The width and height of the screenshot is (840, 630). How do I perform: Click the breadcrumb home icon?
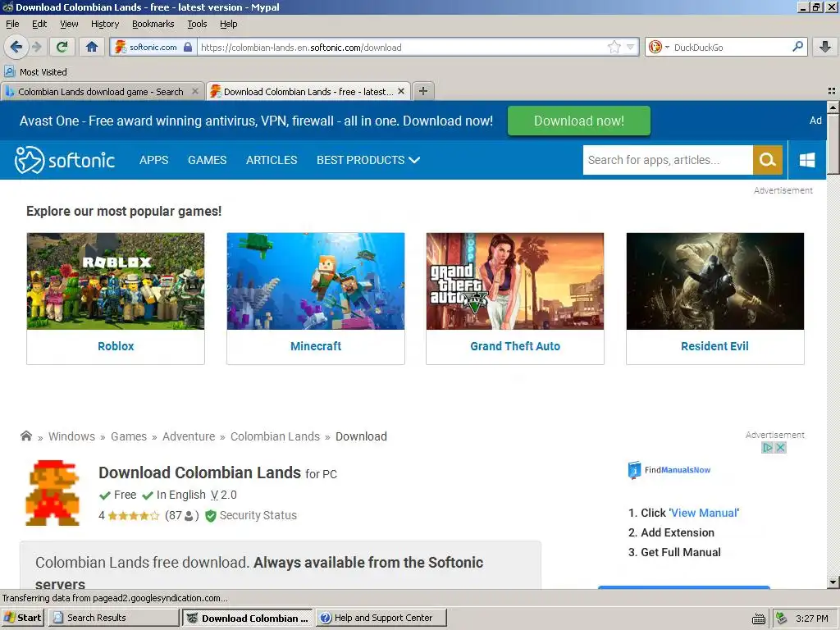(x=25, y=436)
